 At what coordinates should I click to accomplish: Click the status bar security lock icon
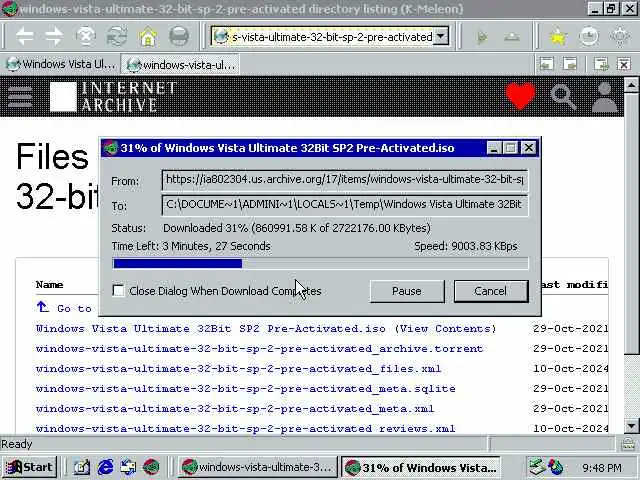coord(628,444)
